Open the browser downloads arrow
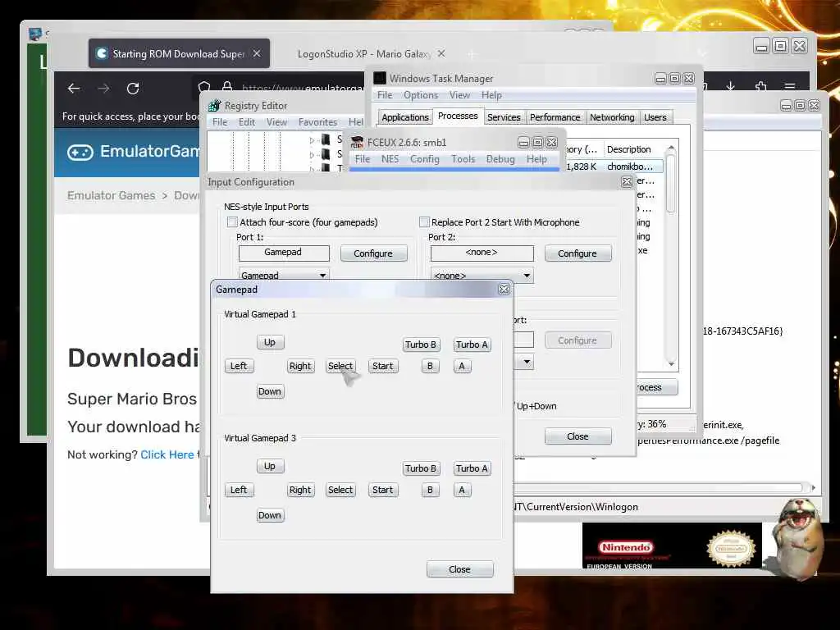Viewport: 840px width, 630px height. [730, 85]
